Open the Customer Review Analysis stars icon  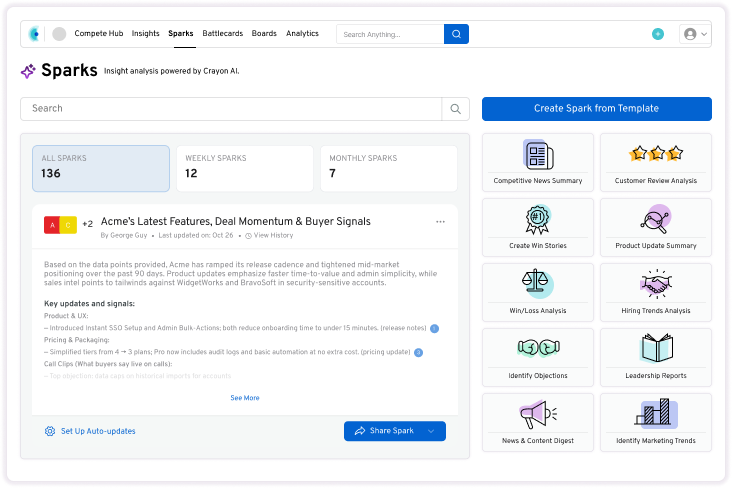tap(656, 154)
